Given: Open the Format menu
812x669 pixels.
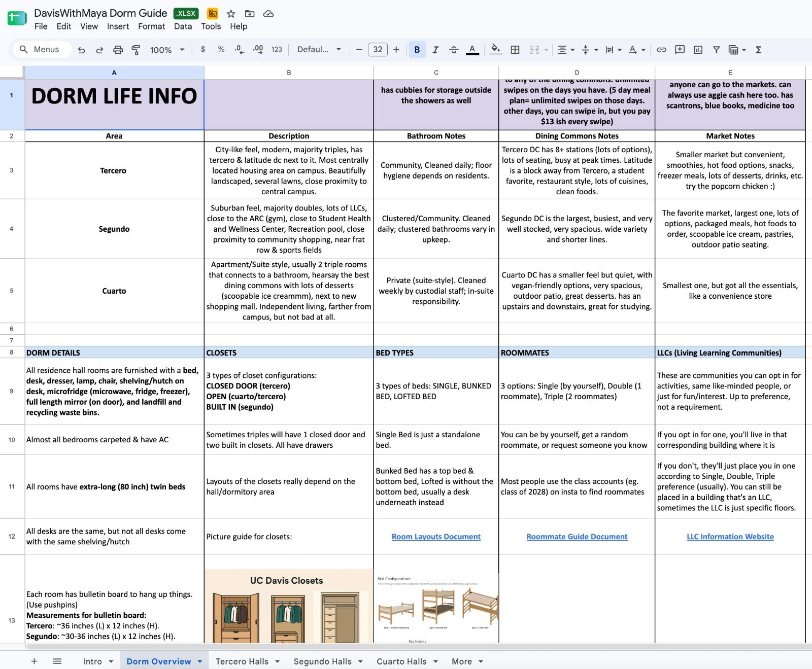Looking at the screenshot, I should tap(151, 26).
